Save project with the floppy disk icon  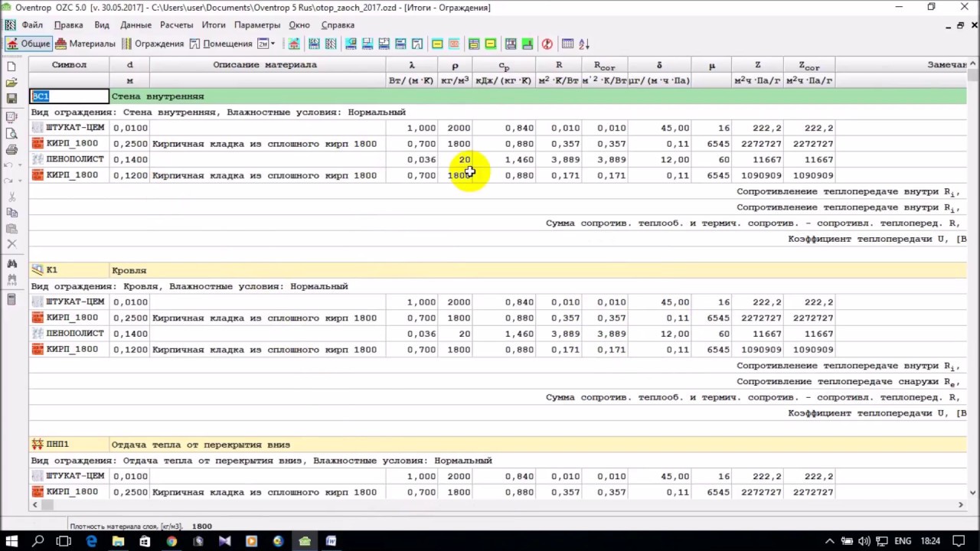[x=11, y=99]
